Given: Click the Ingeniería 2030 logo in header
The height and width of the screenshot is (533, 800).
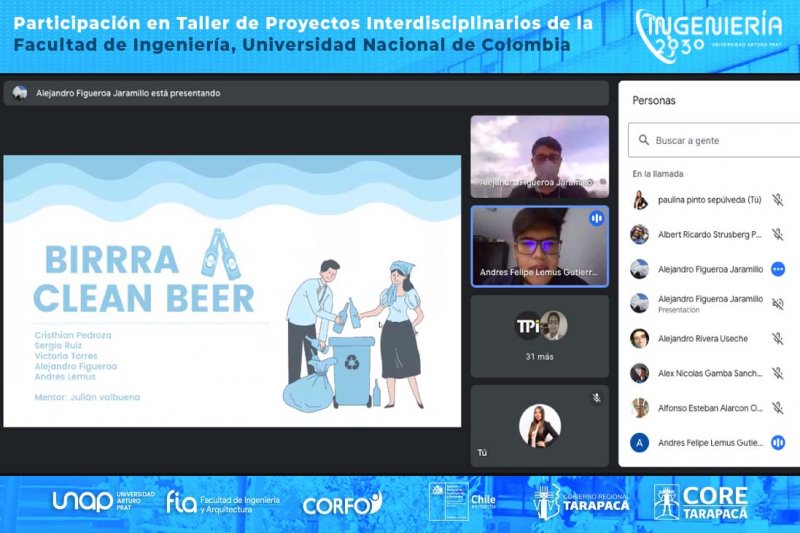Looking at the screenshot, I should [x=709, y=34].
